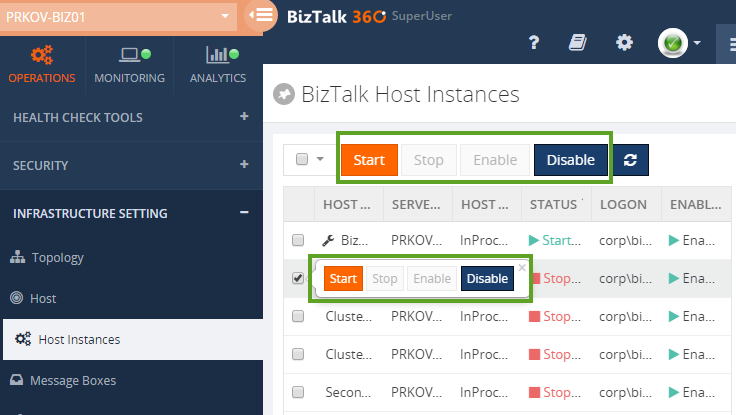The height and width of the screenshot is (415, 736).
Task: Click the Host Instances gears icon
Action: coord(23,338)
